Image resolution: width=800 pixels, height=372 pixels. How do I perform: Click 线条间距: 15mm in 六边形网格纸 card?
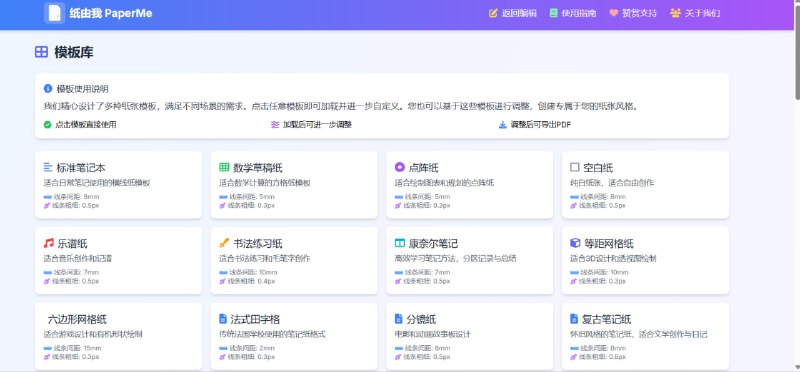coord(77,349)
